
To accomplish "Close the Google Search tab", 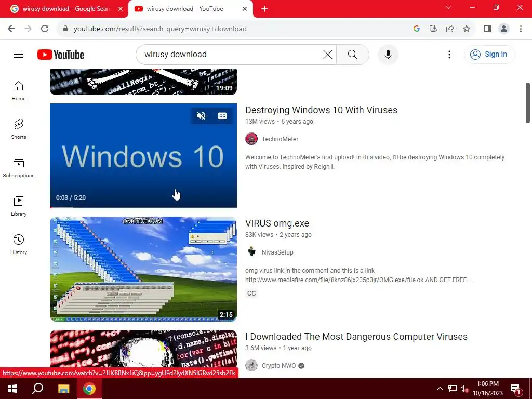I will [121, 9].
